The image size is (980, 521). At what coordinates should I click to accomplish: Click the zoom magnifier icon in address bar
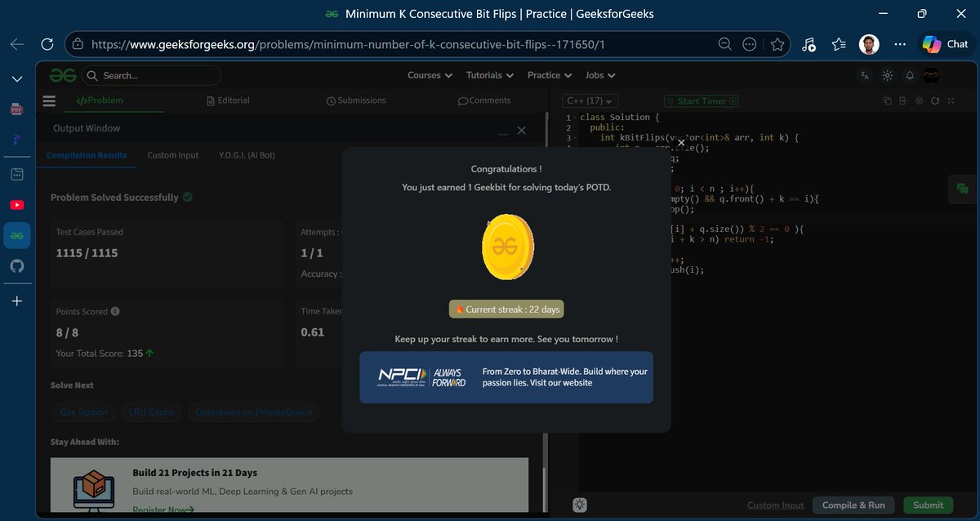(724, 44)
